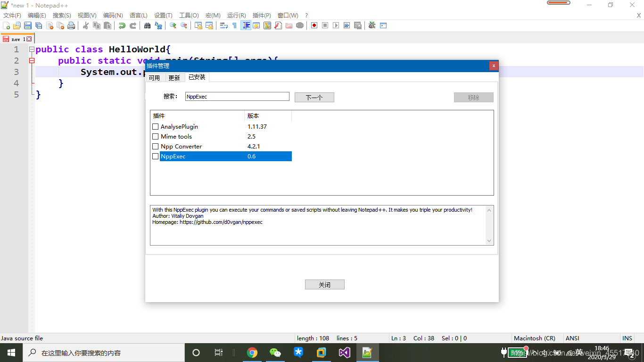The width and height of the screenshot is (644, 362).
Task: Tick the NppExec checkbox
Action: pos(156,156)
